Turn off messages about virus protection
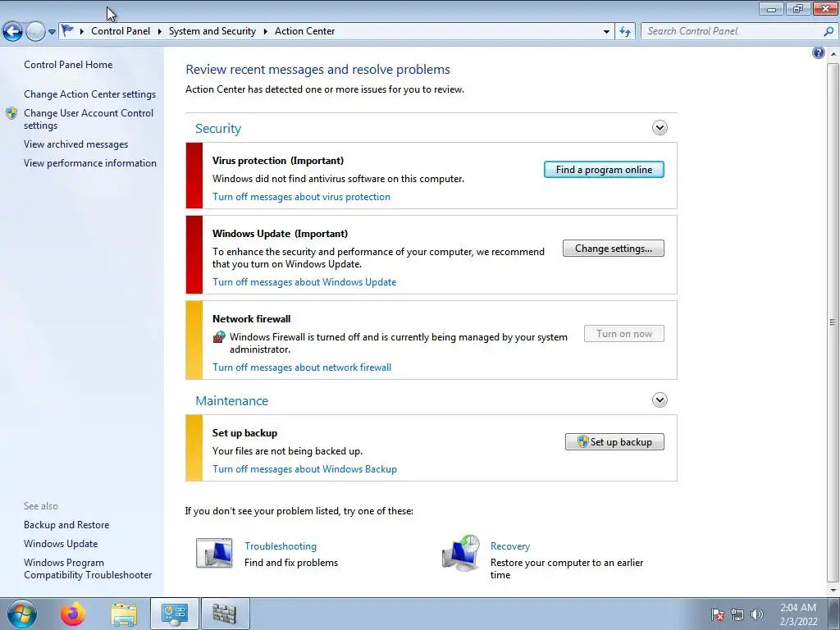 (301, 197)
